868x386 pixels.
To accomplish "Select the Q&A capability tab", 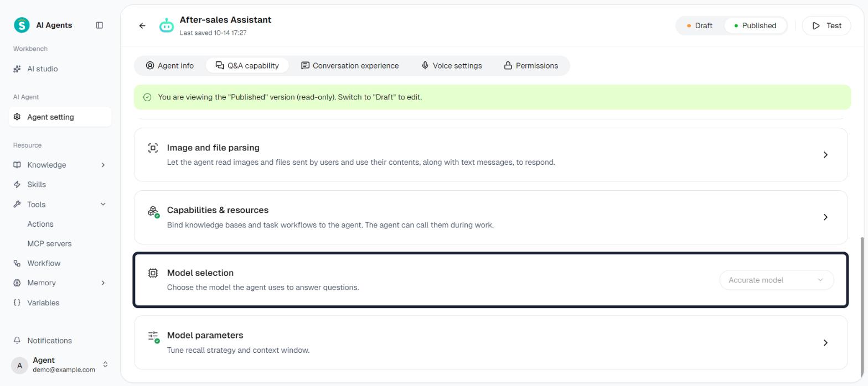I will [247, 65].
